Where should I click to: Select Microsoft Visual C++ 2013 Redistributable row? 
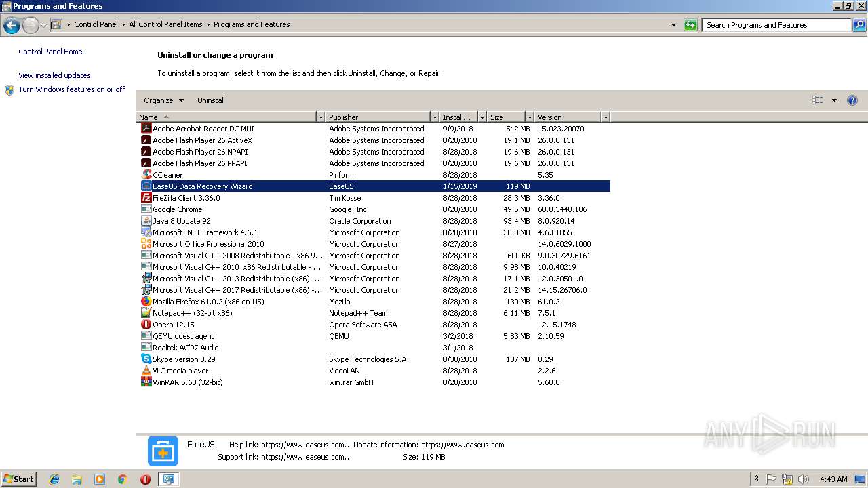pyautogui.click(x=373, y=279)
